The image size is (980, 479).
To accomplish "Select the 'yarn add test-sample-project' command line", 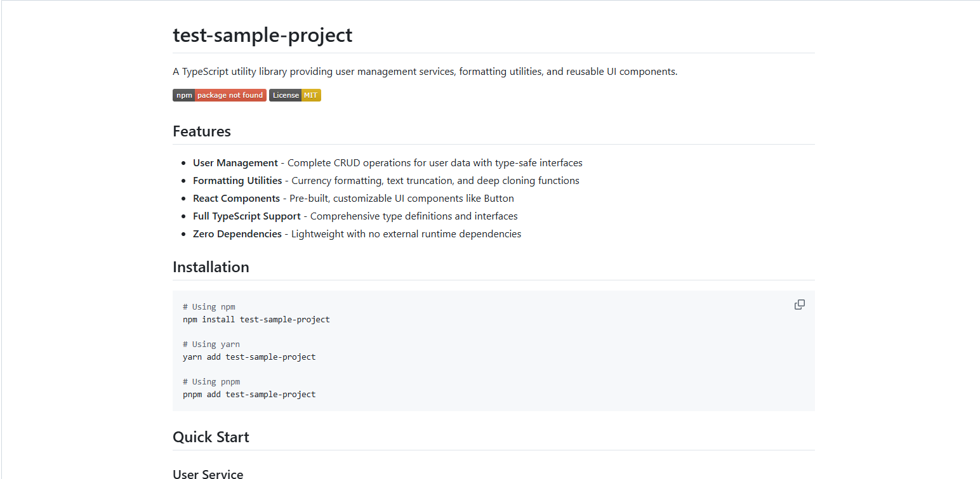I will (249, 357).
